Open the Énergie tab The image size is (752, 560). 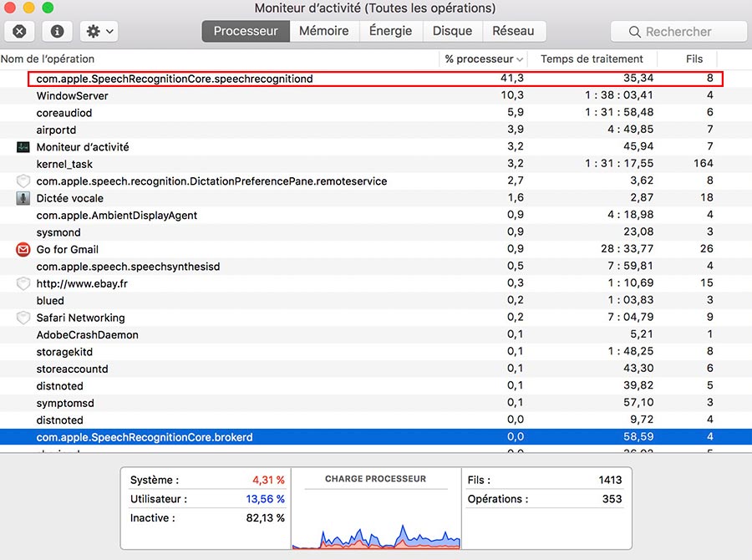point(390,31)
